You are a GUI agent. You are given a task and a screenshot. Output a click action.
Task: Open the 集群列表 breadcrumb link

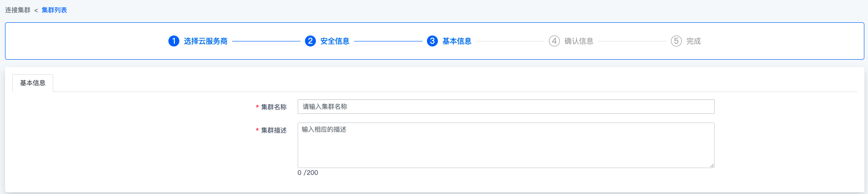(x=54, y=10)
